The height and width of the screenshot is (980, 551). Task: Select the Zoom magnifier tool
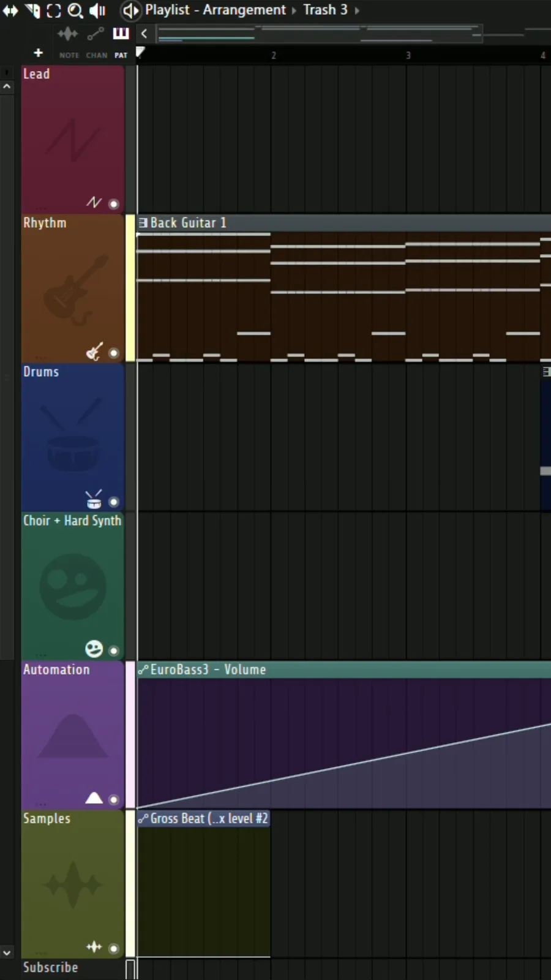[x=75, y=10]
